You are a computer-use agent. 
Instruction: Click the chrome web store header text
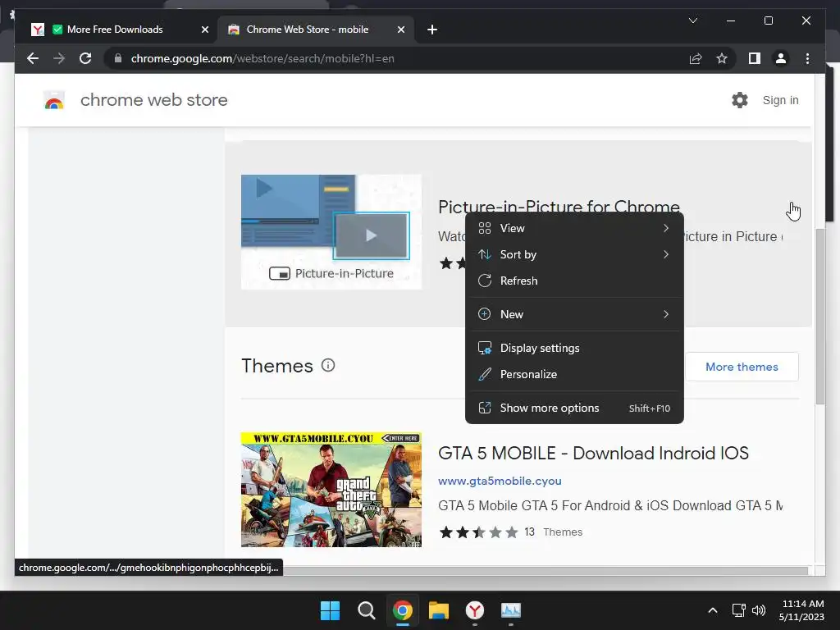pyautogui.click(x=153, y=100)
